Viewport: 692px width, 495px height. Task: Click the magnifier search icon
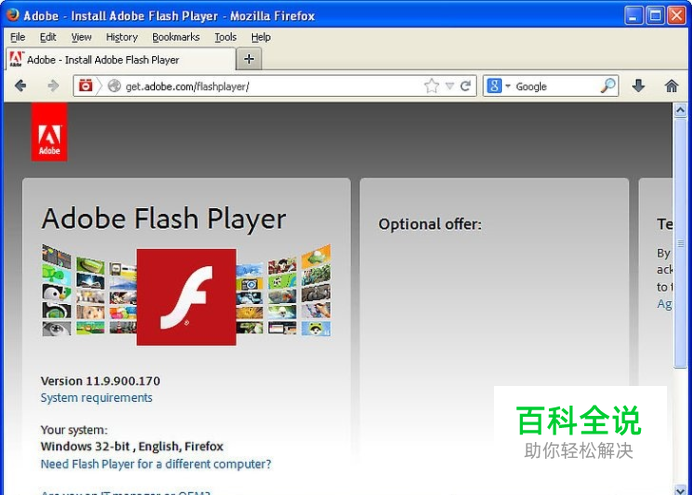[x=608, y=86]
